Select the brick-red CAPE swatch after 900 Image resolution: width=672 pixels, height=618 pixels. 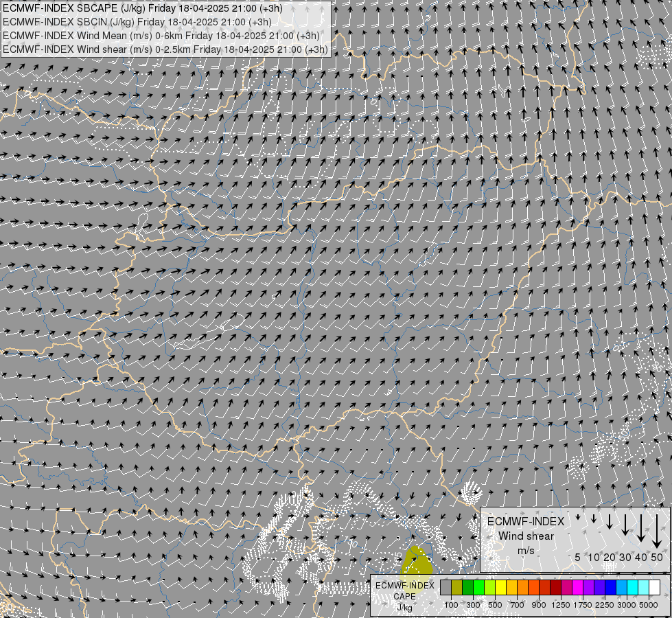545,588
